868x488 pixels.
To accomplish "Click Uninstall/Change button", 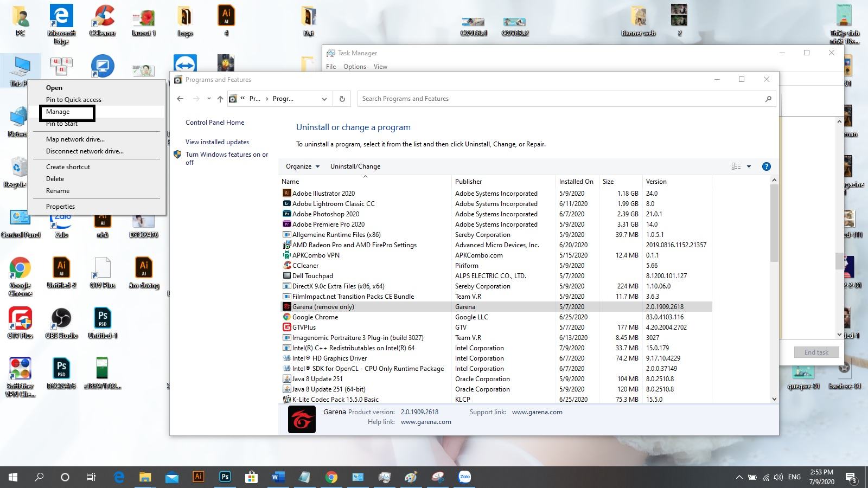I will 355,166.
